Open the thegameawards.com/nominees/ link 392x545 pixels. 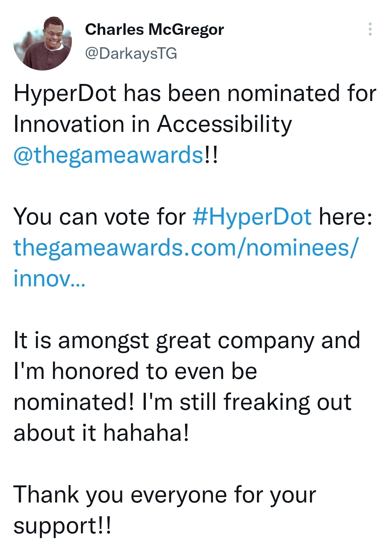186,248
